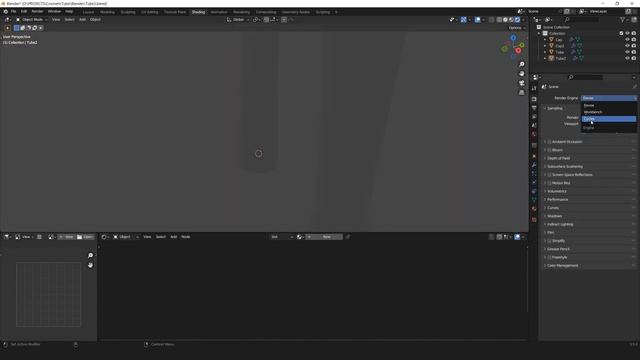The image size is (640, 360).
Task: Click the green Y axis on navigation gizmo
Action: click(x=522, y=45)
